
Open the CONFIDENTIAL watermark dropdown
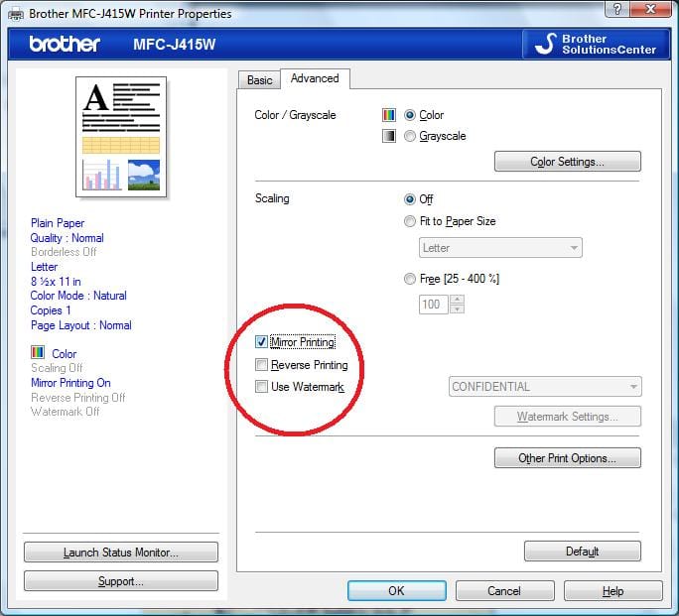tap(545, 386)
